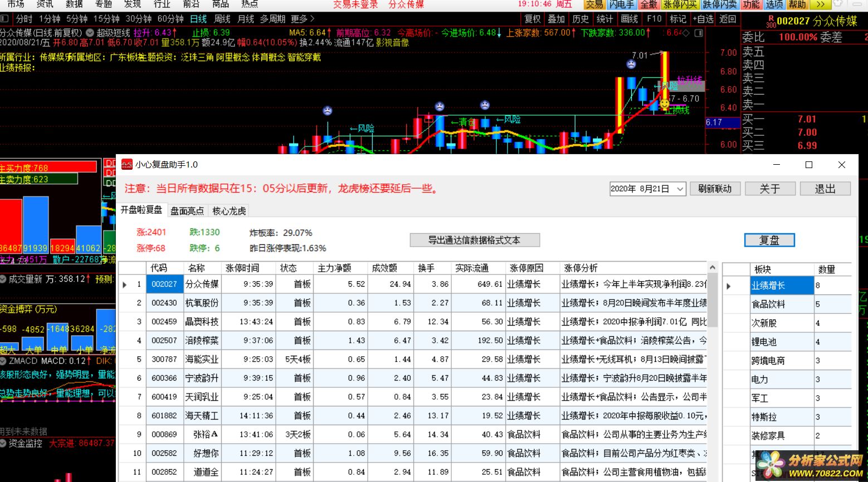The height and width of the screenshot is (482, 868).
Task: Switch to the 核心龙虎 tab
Action: pyautogui.click(x=229, y=211)
